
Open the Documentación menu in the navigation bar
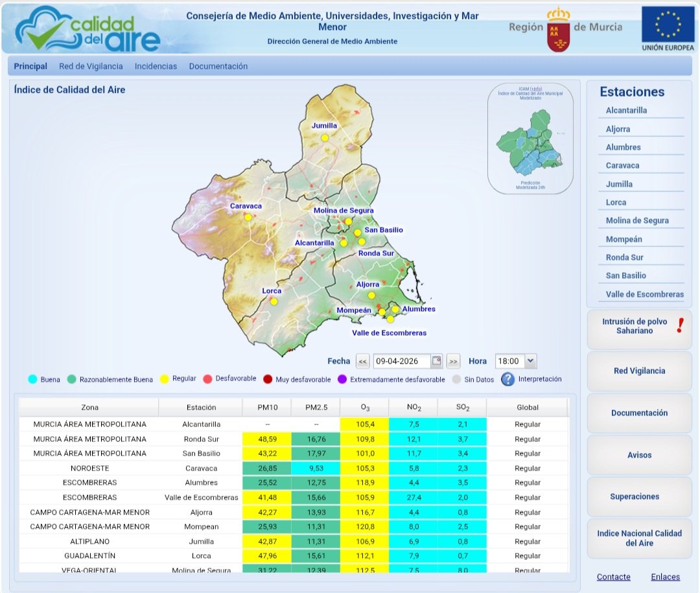coord(218,66)
